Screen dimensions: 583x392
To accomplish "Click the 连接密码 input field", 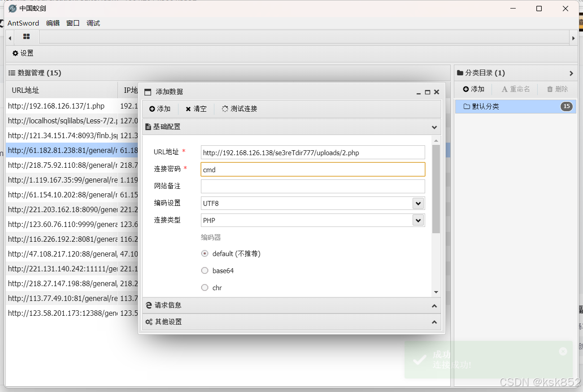I will pyautogui.click(x=313, y=170).
